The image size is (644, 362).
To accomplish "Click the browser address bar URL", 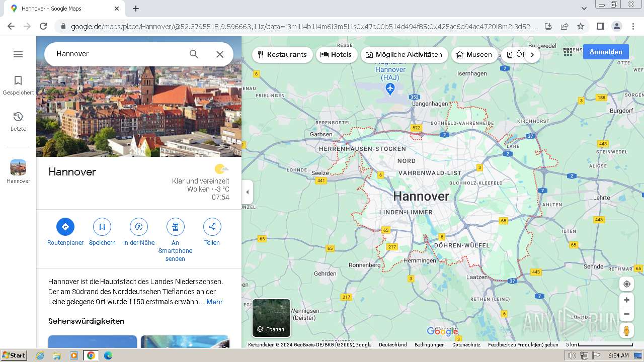I will pyautogui.click(x=304, y=27).
